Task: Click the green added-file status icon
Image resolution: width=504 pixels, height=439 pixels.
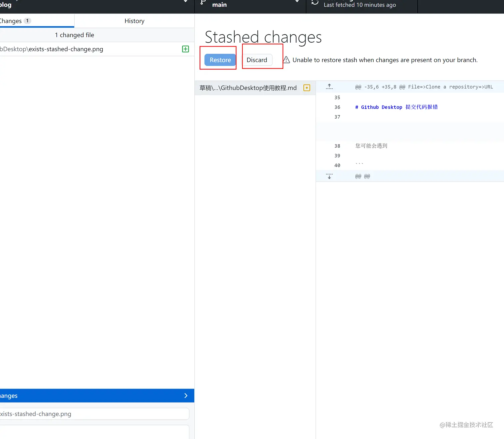Action: point(186,49)
